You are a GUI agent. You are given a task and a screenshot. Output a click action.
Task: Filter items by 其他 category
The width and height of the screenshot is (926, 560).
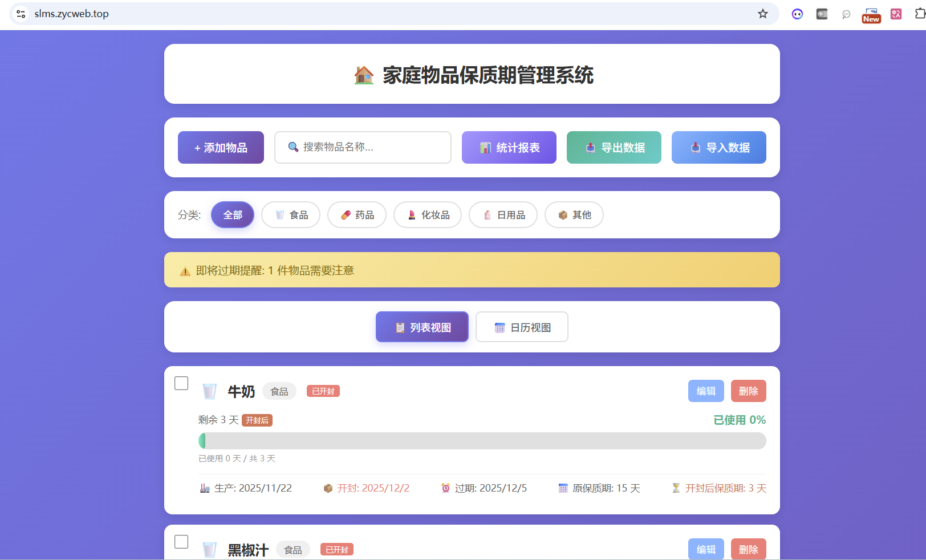click(574, 215)
